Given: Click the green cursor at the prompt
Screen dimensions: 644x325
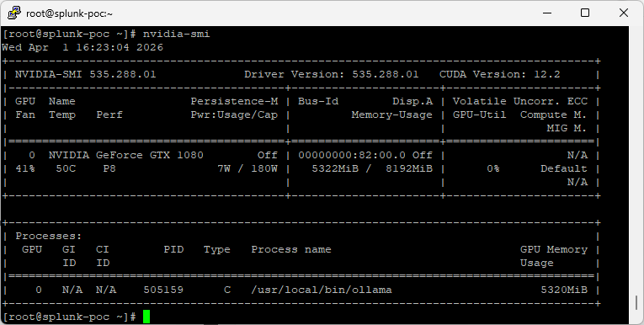Looking at the screenshot, I should pos(146,317).
